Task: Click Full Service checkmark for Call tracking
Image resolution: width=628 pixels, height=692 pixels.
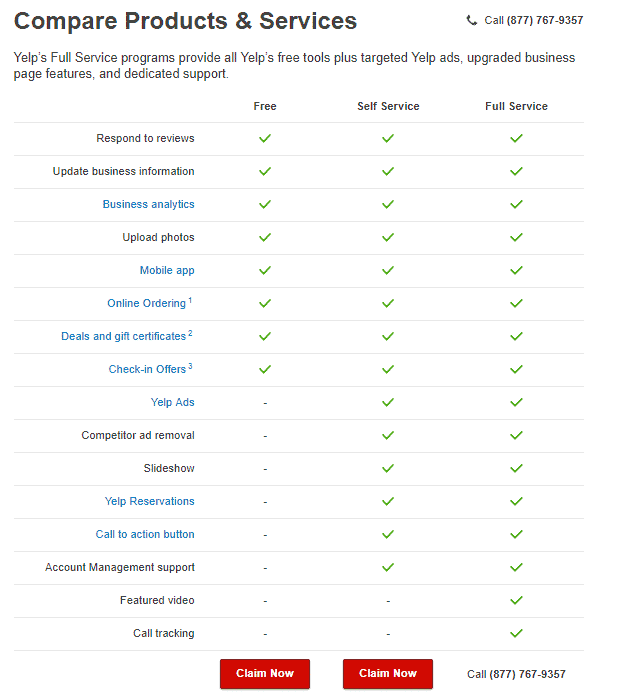Action: (516, 633)
